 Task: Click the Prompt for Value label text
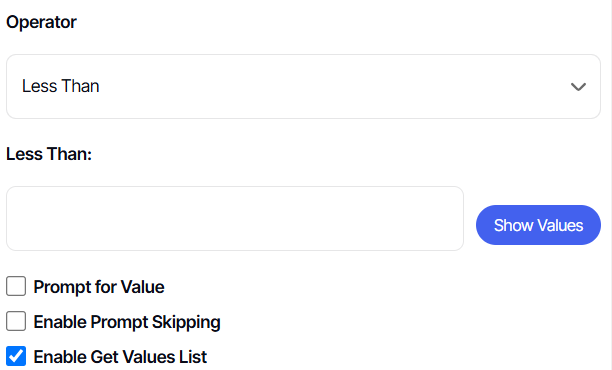[99, 287]
